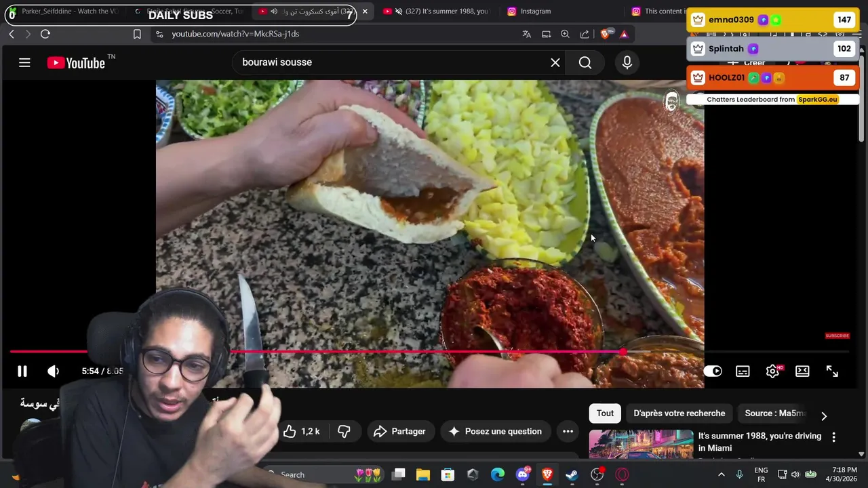Click HOOLZ01 leaderboard entry
This screenshot has height=488, width=868.
773,78
